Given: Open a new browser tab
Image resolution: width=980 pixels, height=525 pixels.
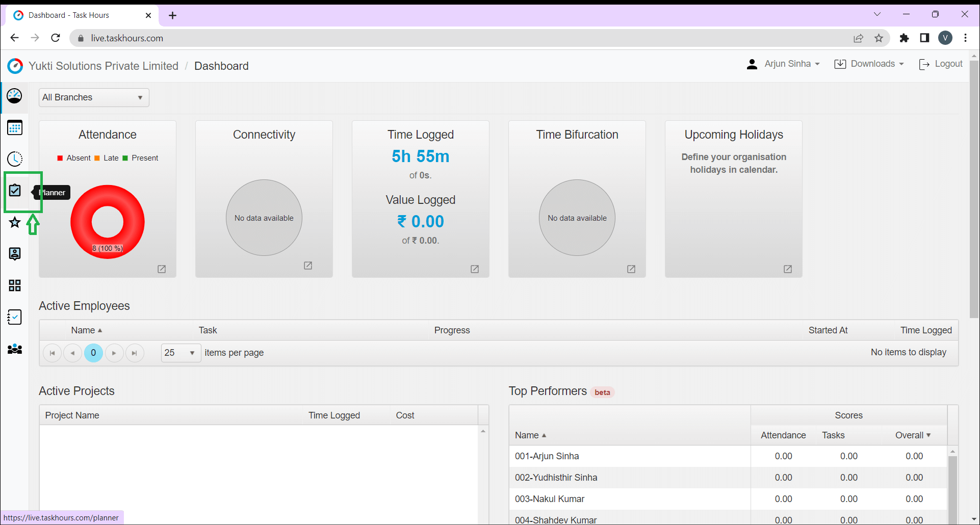Looking at the screenshot, I should tap(173, 15).
